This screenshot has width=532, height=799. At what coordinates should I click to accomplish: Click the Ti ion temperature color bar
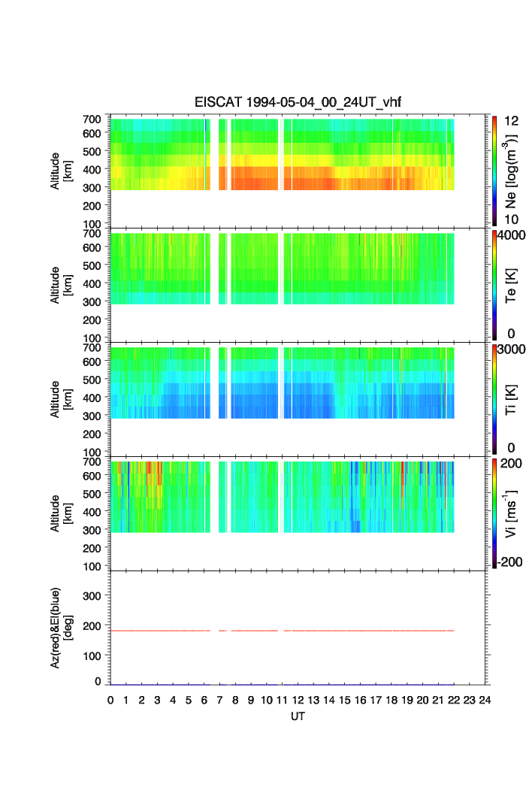click(494, 399)
